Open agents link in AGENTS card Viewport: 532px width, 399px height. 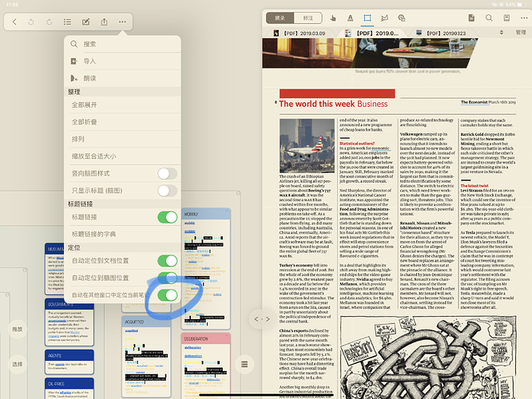pos(60,365)
